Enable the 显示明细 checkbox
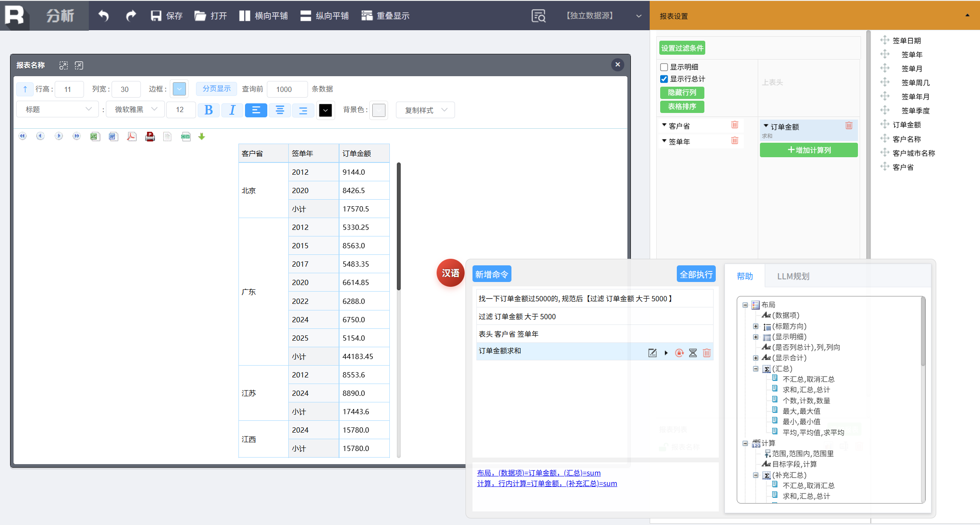 point(664,67)
